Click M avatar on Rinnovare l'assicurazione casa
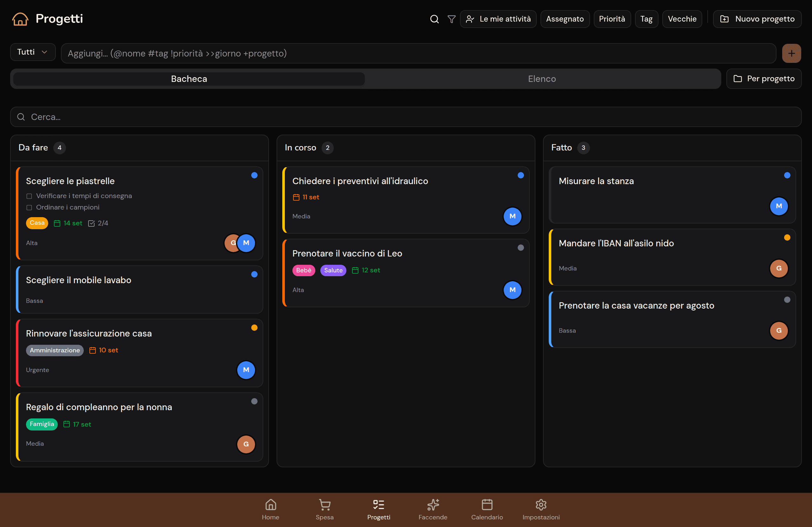Image resolution: width=812 pixels, height=527 pixels. 246,370
